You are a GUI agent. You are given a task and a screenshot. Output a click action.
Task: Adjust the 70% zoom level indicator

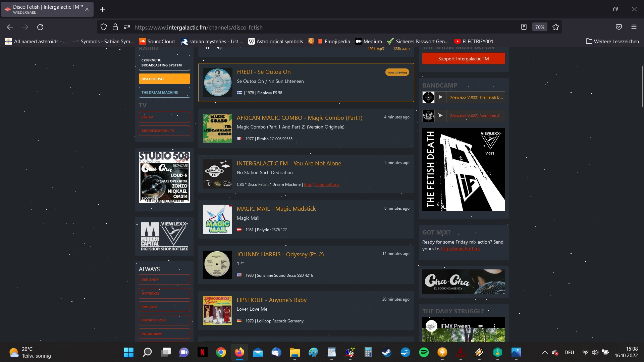click(539, 27)
